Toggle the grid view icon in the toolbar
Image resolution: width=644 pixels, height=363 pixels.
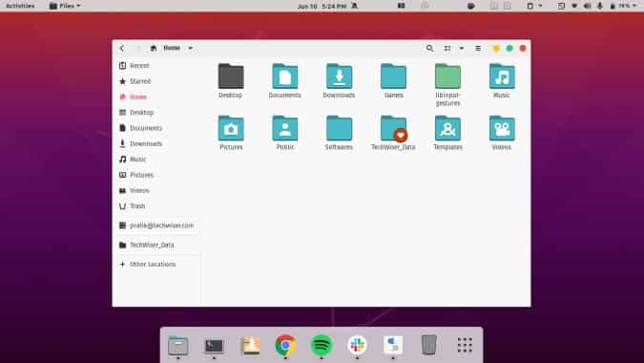[447, 48]
